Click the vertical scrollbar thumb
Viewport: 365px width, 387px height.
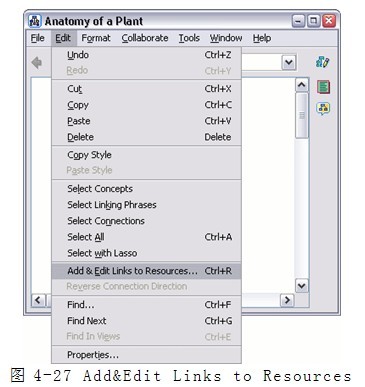pos(302,115)
